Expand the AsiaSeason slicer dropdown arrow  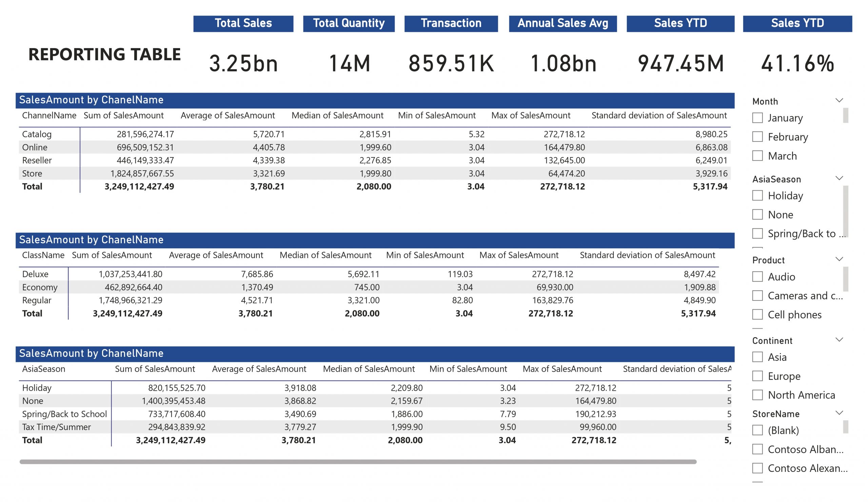coord(839,178)
